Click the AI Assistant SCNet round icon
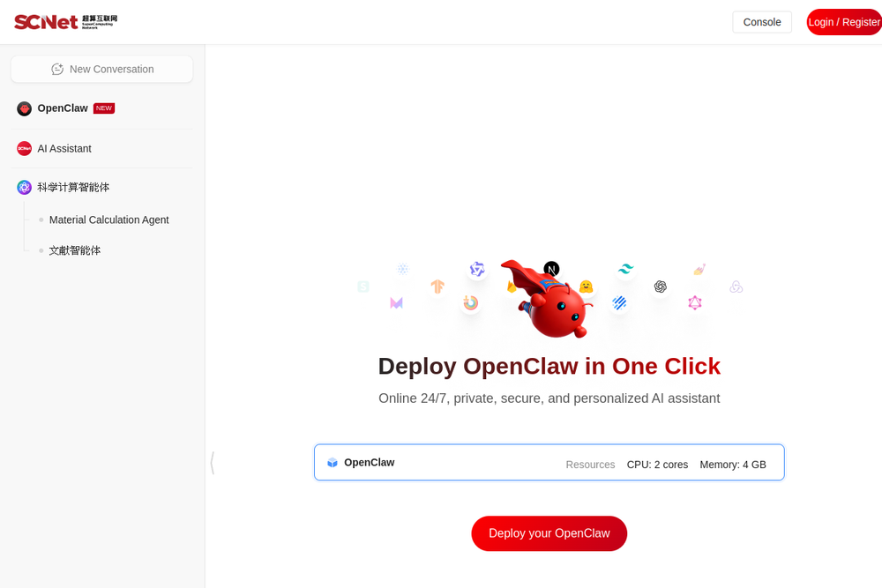This screenshot has height=588, width=882. pos(24,148)
